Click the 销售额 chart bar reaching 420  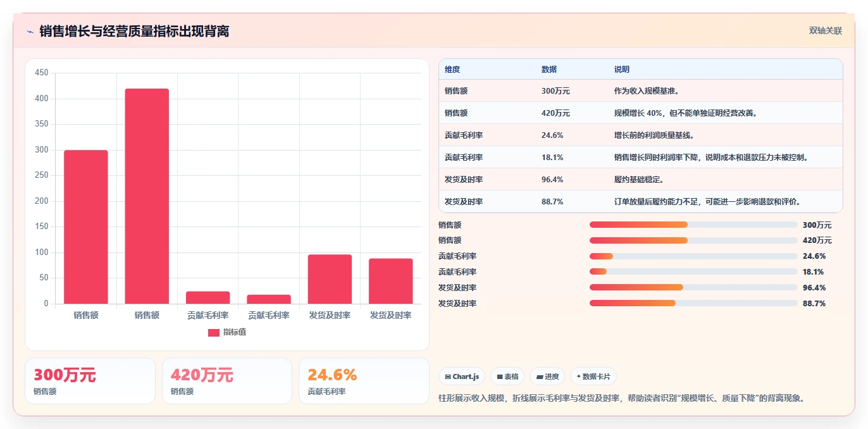(147, 196)
